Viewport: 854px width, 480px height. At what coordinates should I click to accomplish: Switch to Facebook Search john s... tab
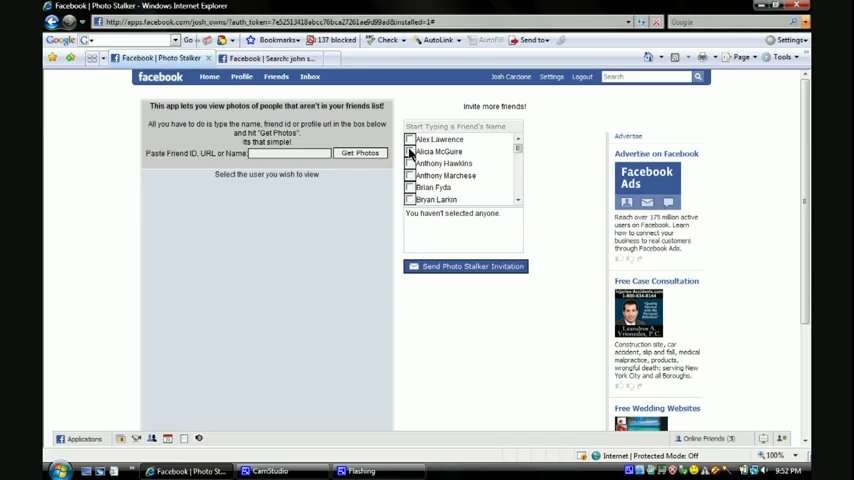pyautogui.click(x=270, y=58)
